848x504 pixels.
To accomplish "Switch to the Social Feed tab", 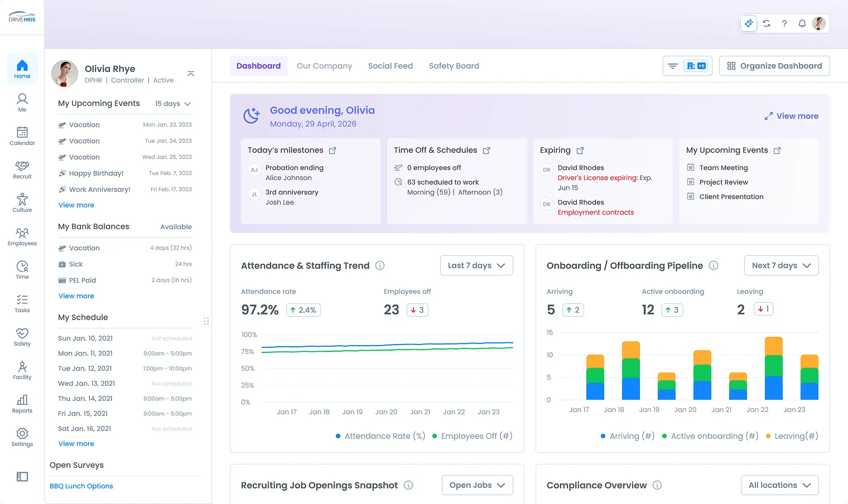I will [391, 66].
